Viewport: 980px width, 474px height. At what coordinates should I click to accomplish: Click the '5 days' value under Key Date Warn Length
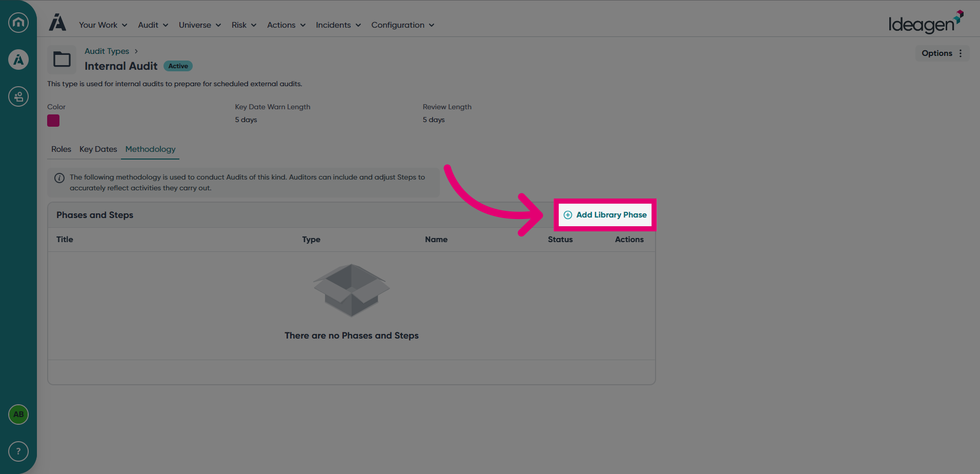tap(246, 120)
